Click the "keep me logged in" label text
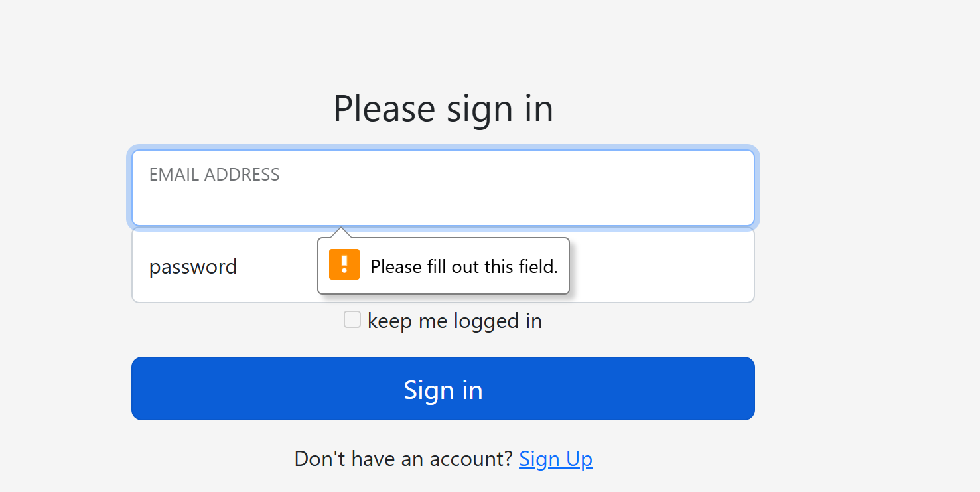Screen dimensions: 980x492 click(455, 321)
